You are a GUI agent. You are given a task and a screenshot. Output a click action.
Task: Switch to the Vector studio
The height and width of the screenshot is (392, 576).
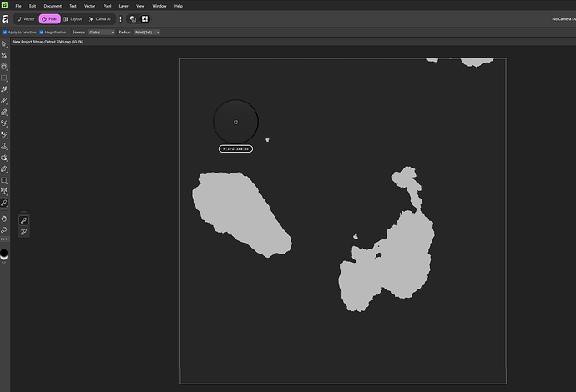pos(25,18)
